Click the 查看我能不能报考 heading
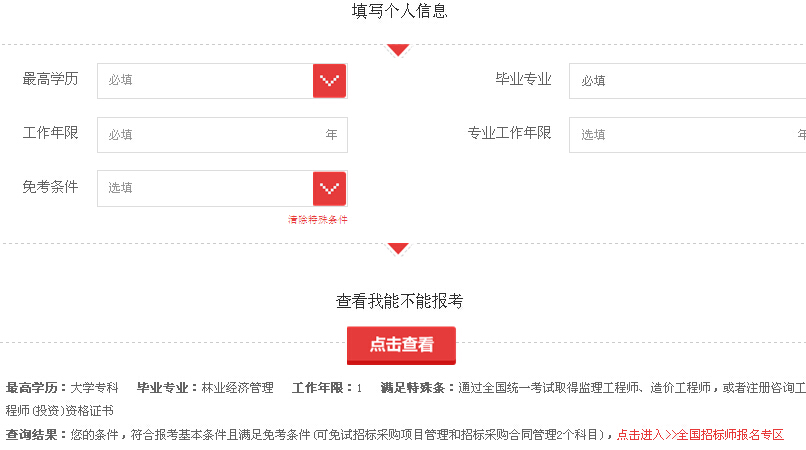The height and width of the screenshot is (450, 806). coord(399,301)
